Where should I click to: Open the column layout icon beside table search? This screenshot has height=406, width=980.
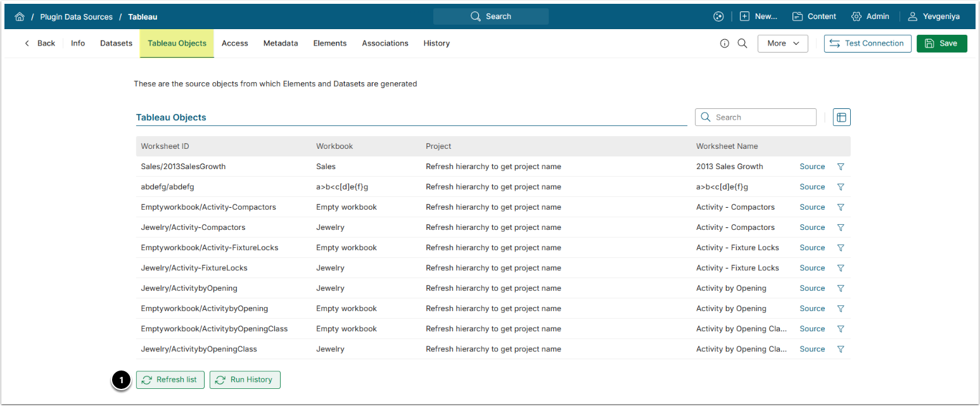click(841, 117)
